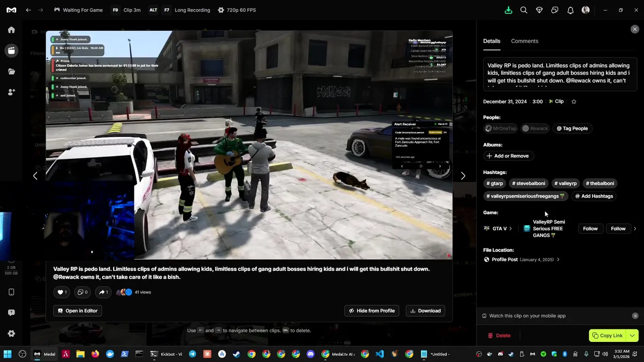Open the mobile device sidebar icon
This screenshot has height=362, width=644.
(11, 292)
